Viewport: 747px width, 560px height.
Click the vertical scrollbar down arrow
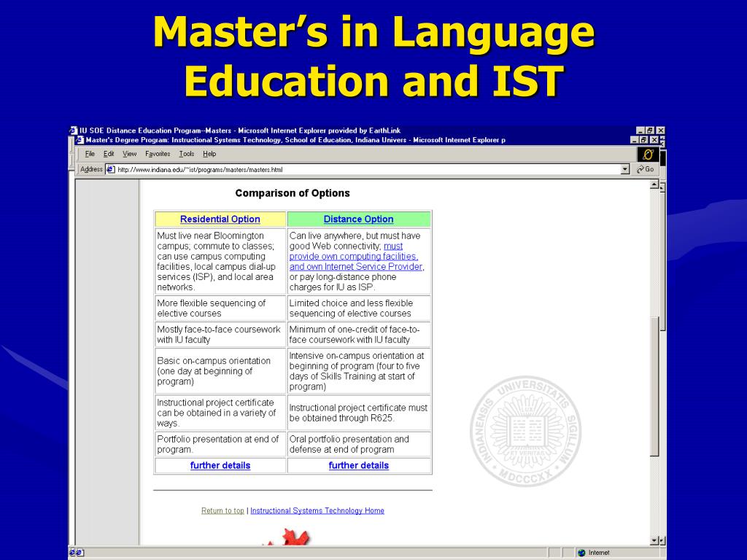click(x=654, y=540)
